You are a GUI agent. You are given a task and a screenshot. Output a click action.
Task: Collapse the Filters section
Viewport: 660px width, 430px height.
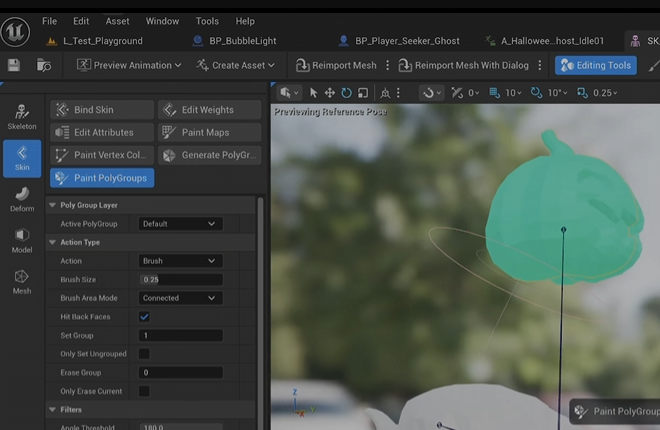pyautogui.click(x=53, y=409)
